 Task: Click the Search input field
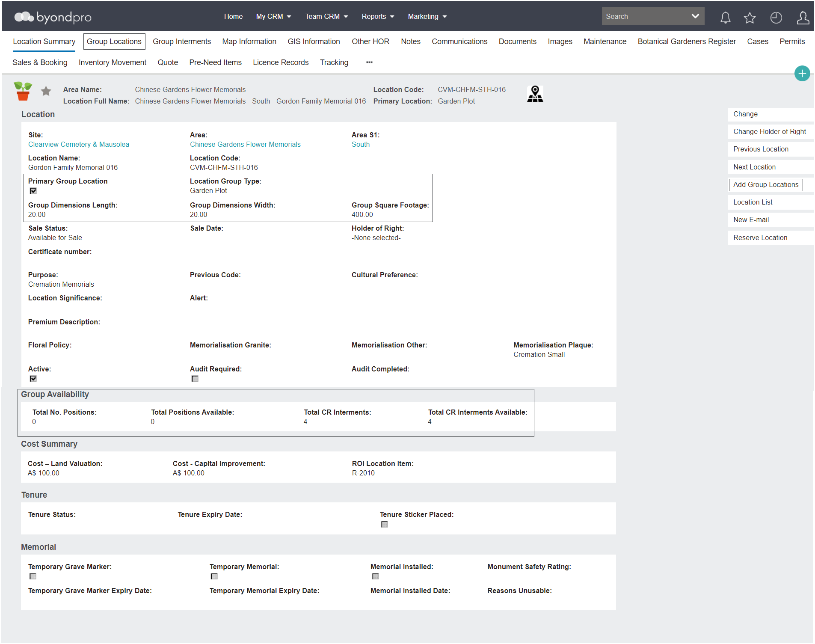coord(644,16)
